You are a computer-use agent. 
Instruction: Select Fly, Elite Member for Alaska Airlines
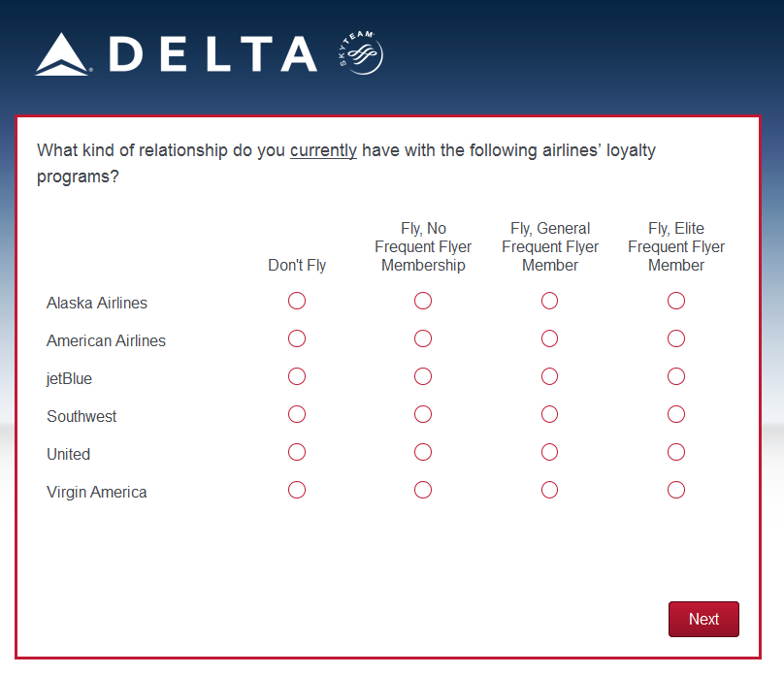coord(676,301)
